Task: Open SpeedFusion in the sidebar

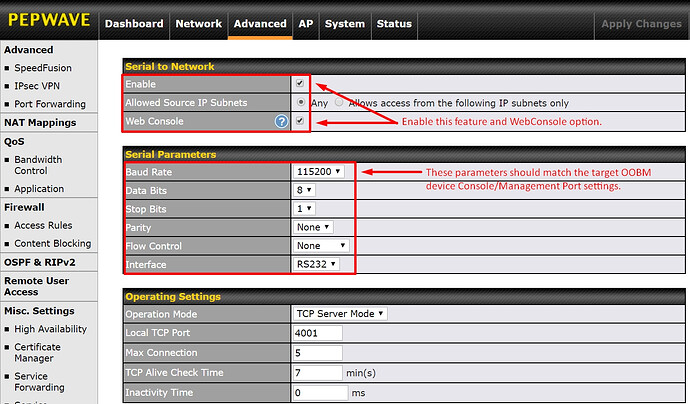Action: (x=44, y=68)
